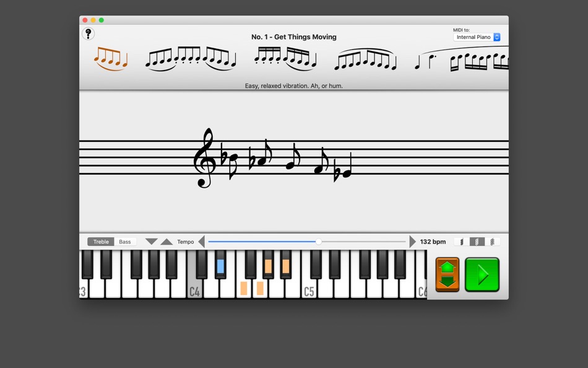Select the first highlighted exercise pattern

coord(111,59)
